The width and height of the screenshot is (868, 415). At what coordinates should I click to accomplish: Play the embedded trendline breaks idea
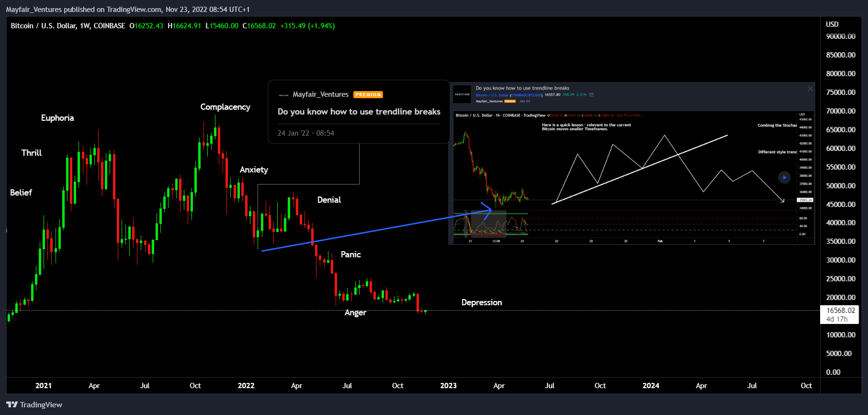[x=784, y=177]
